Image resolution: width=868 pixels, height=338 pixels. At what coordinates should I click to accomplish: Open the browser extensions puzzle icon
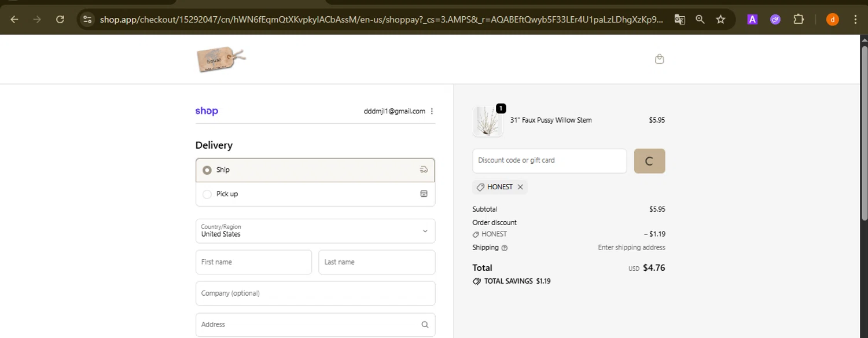pos(799,20)
